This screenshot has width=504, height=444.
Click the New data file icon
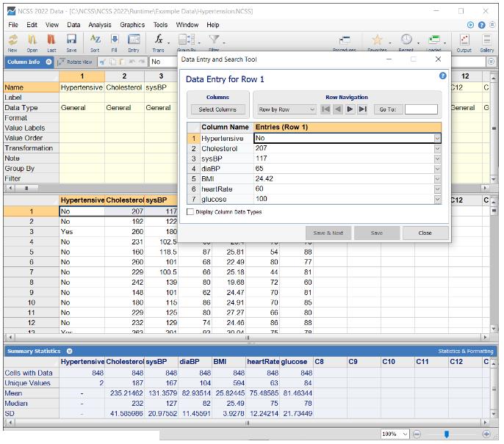pos(12,40)
